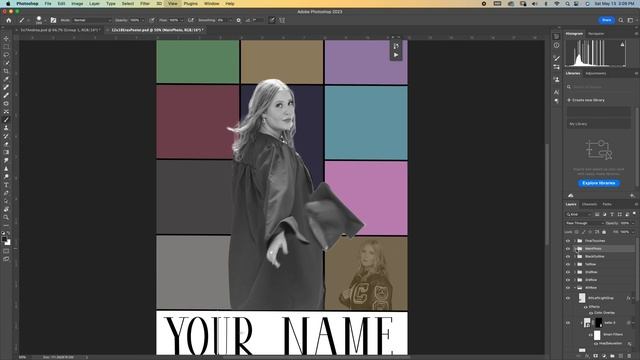The width and height of the screenshot is (640, 360).
Task: Toggle Hue/Saturation filter visibility eye
Action: 596,344
